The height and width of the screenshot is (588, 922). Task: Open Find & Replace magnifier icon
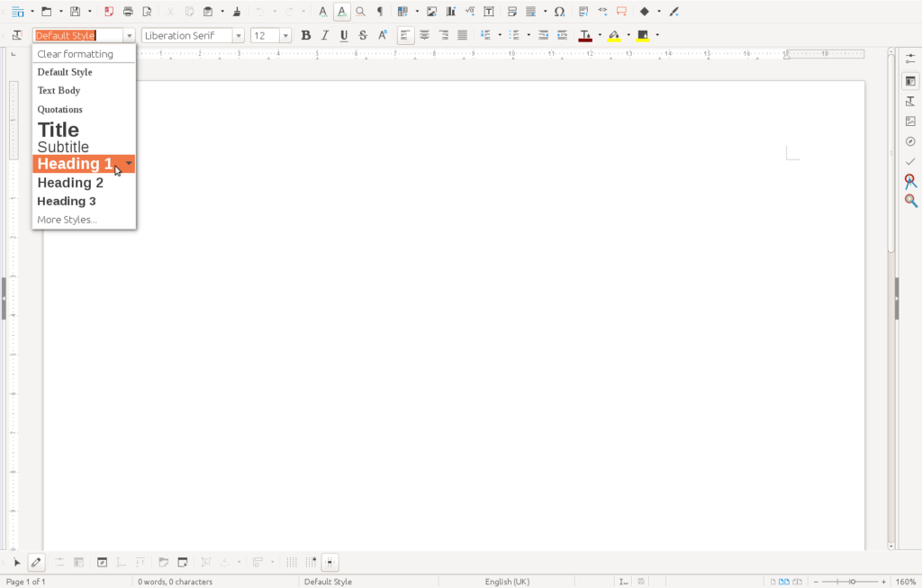point(360,12)
